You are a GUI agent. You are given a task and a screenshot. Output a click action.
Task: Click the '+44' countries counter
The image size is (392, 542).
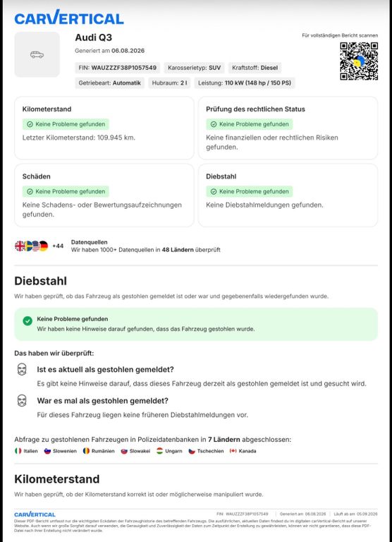(x=58, y=246)
